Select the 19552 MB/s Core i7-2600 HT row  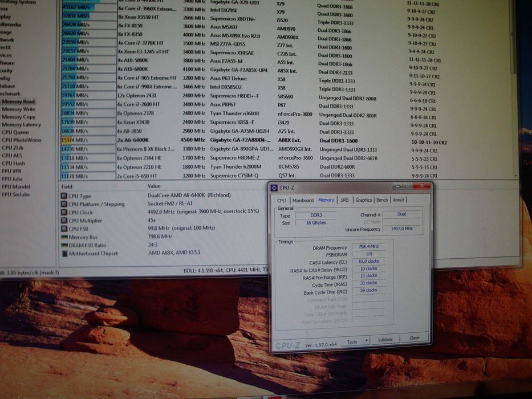point(249,104)
